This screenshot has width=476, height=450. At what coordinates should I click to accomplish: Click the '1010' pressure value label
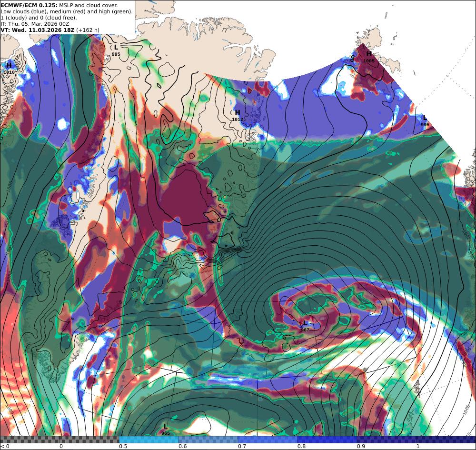[9, 72]
